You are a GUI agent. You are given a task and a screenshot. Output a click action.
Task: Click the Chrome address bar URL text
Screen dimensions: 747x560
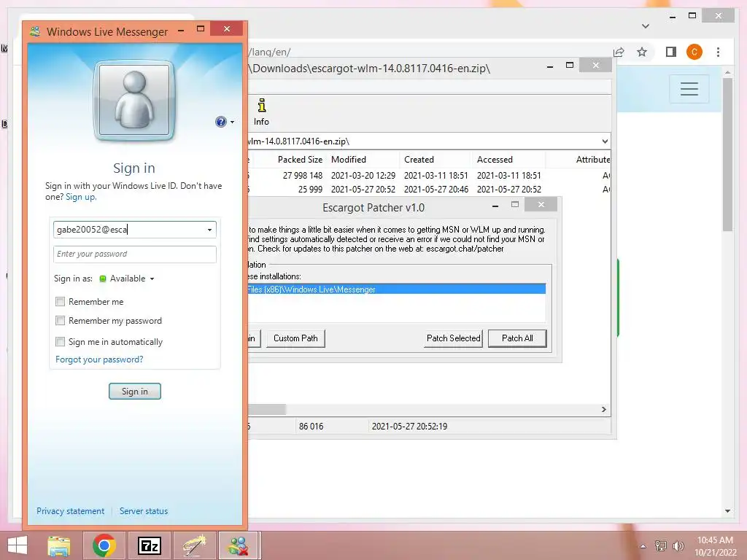tap(271, 52)
